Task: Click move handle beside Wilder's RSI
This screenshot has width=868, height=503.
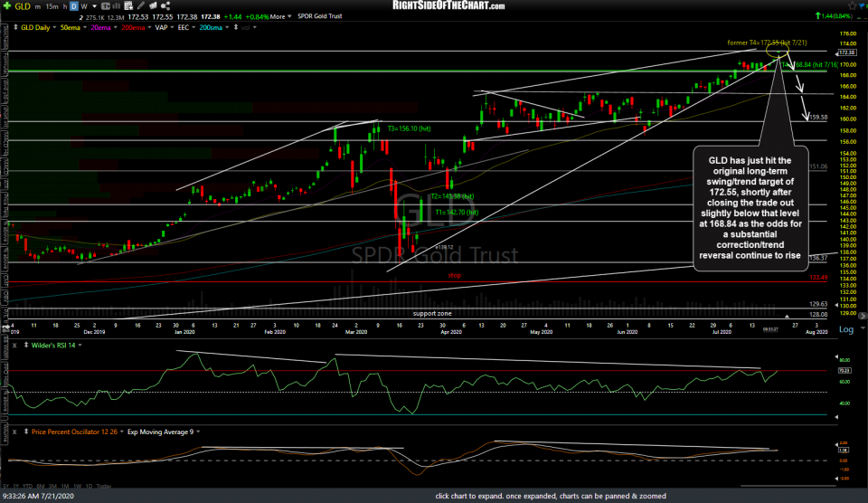Action: click(25, 345)
